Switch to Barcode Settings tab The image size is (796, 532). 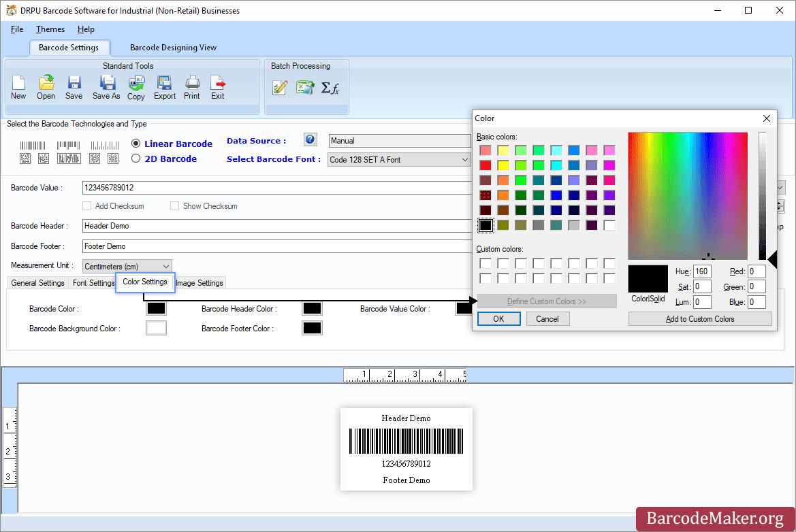click(69, 48)
